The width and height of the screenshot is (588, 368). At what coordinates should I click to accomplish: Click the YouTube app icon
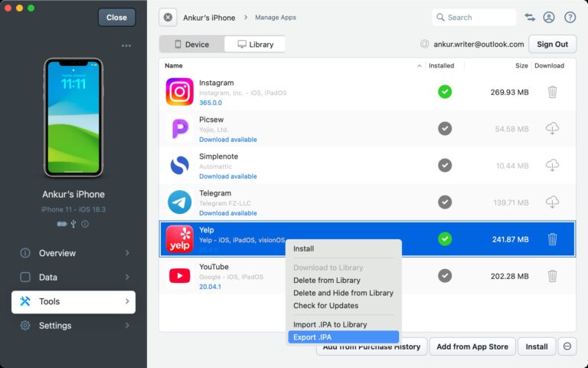[180, 276]
